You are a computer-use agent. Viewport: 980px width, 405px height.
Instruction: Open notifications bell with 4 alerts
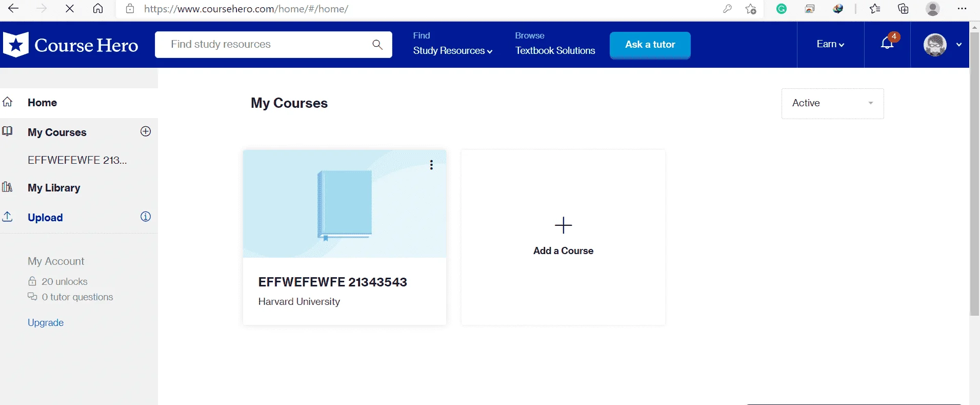[x=888, y=43]
